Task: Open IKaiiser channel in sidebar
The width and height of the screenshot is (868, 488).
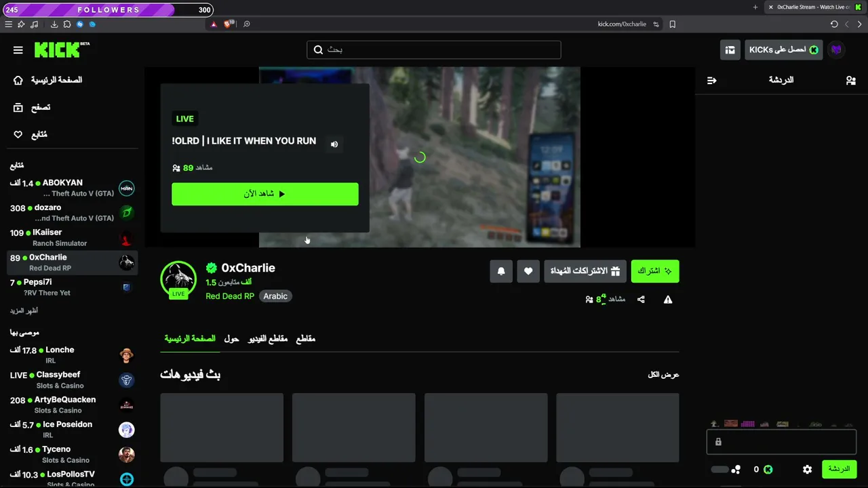Action: [72, 238]
